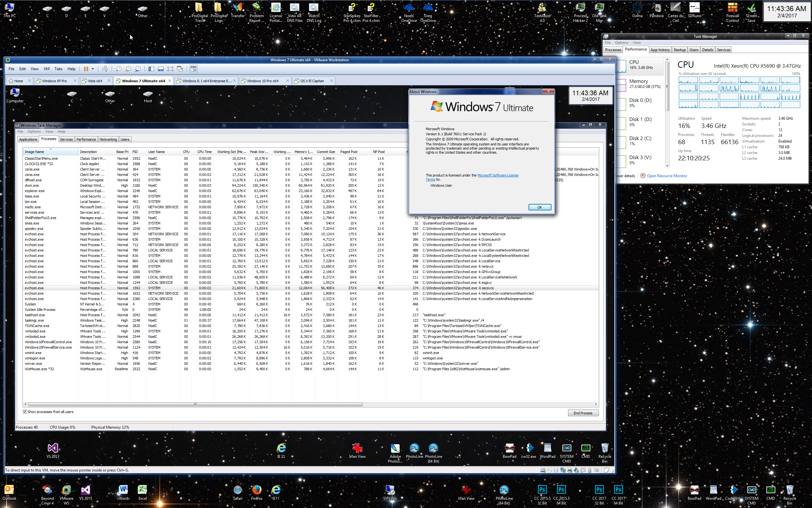
Task: Select Disk 2 (C:) in host Task Manager
Action: click(640, 141)
